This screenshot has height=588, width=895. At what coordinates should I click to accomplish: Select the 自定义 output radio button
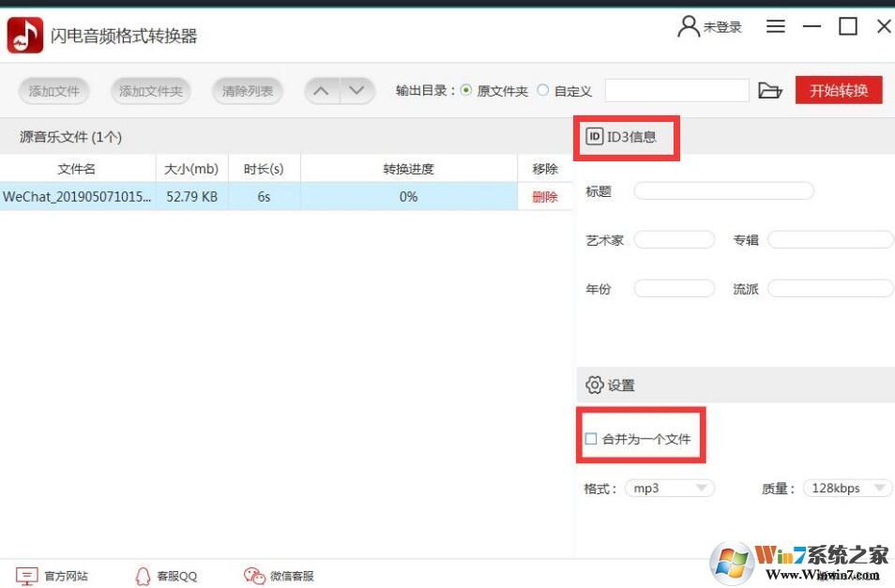tap(543, 90)
